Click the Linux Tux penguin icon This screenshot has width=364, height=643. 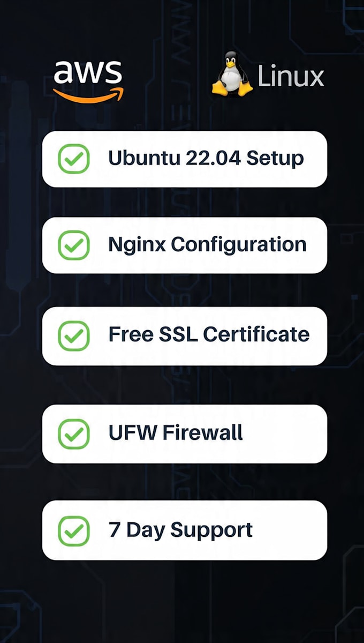click(x=232, y=74)
